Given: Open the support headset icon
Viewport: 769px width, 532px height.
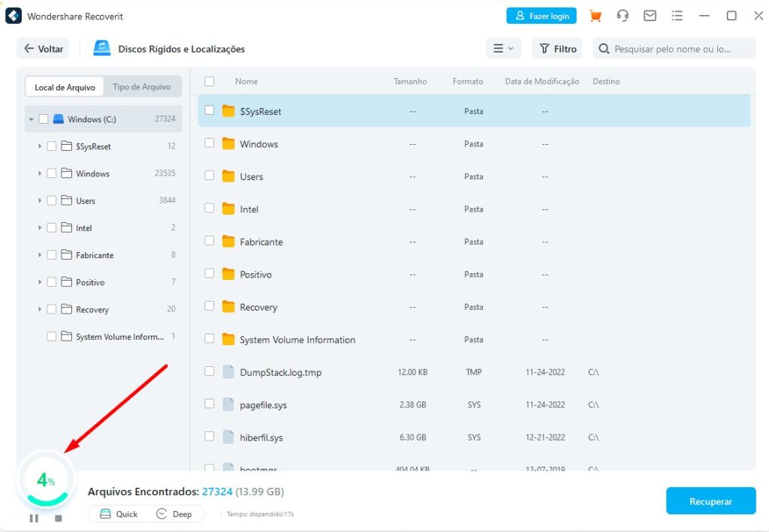Looking at the screenshot, I should coord(623,17).
